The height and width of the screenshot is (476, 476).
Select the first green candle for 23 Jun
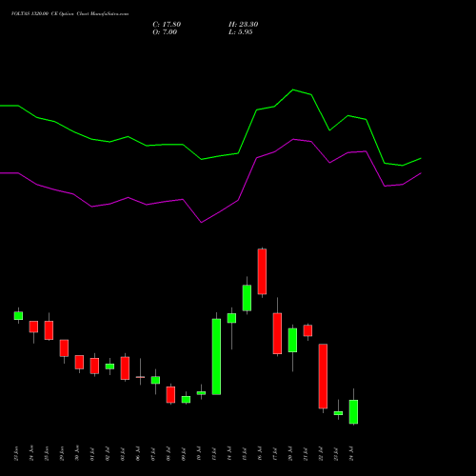point(18,316)
